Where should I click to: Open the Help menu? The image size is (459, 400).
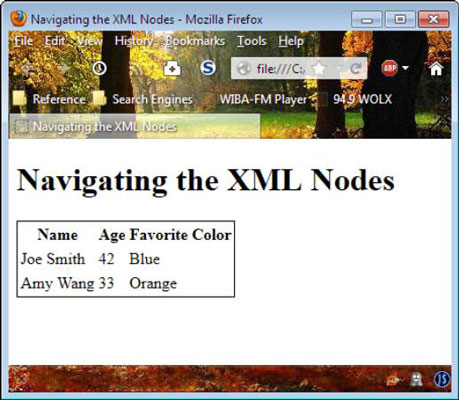pyautogui.click(x=291, y=41)
